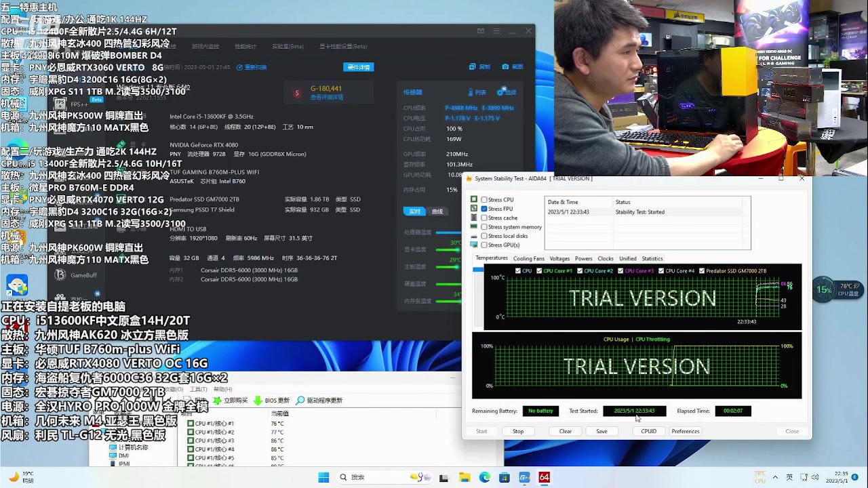Click the 硬件详情 button

359,67
